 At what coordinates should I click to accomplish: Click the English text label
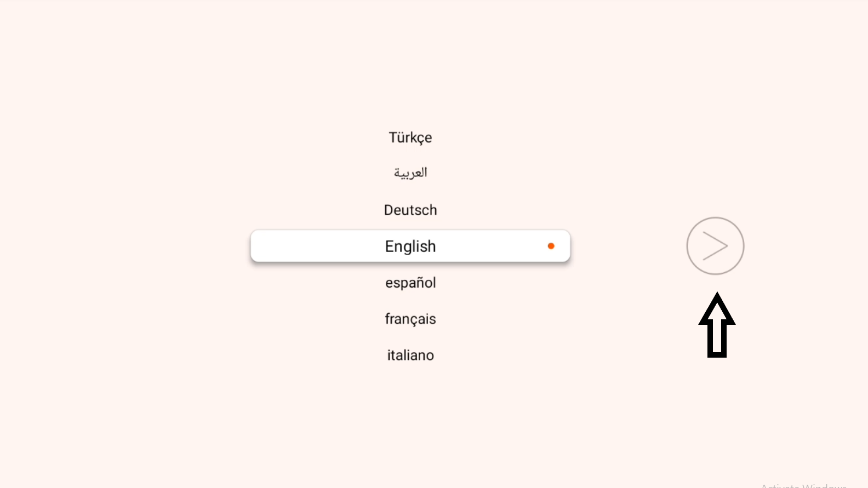(410, 246)
